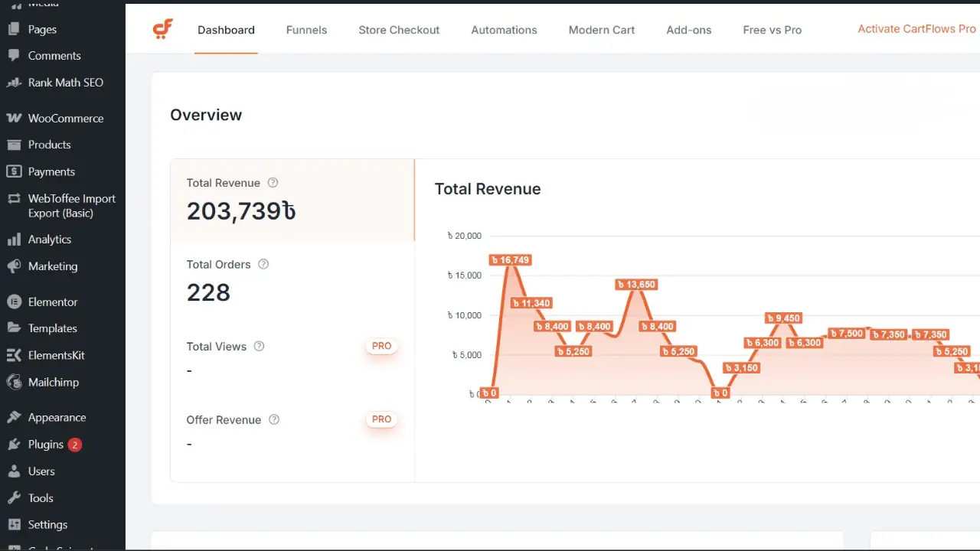Select the Total Orders stat card
Screen dimensions: 980x551
pyautogui.click(x=292, y=281)
